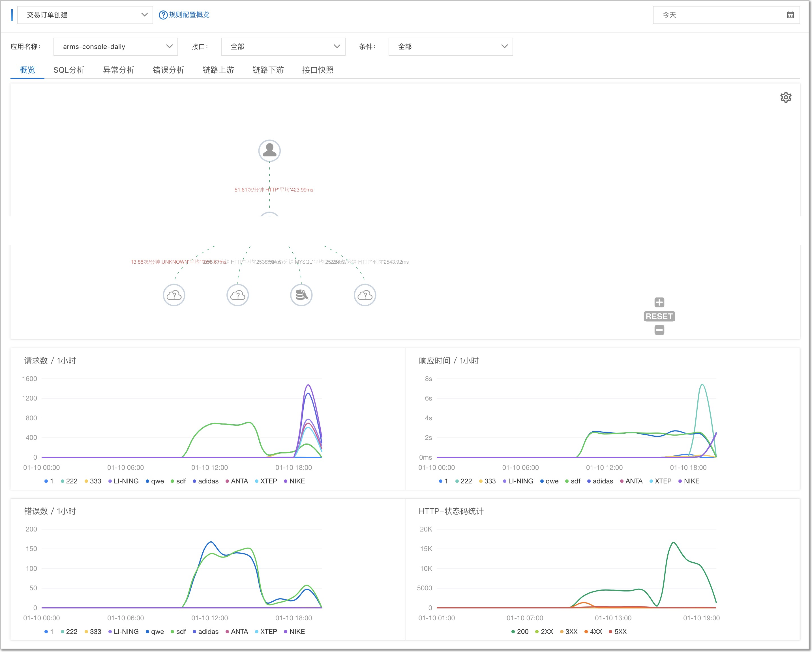Open the 接口快照 tab
Screen dimensions: 812x652
(318, 70)
